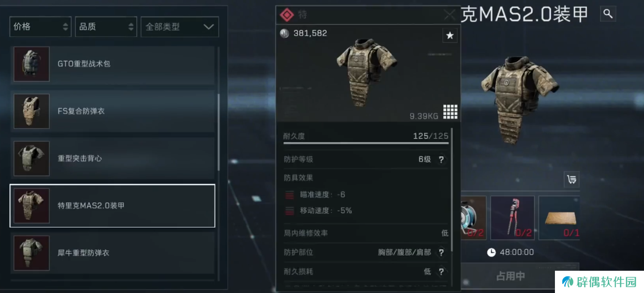644x293 pixels.
Task: Click the magnifier search icon beside the title
Action: point(608,14)
